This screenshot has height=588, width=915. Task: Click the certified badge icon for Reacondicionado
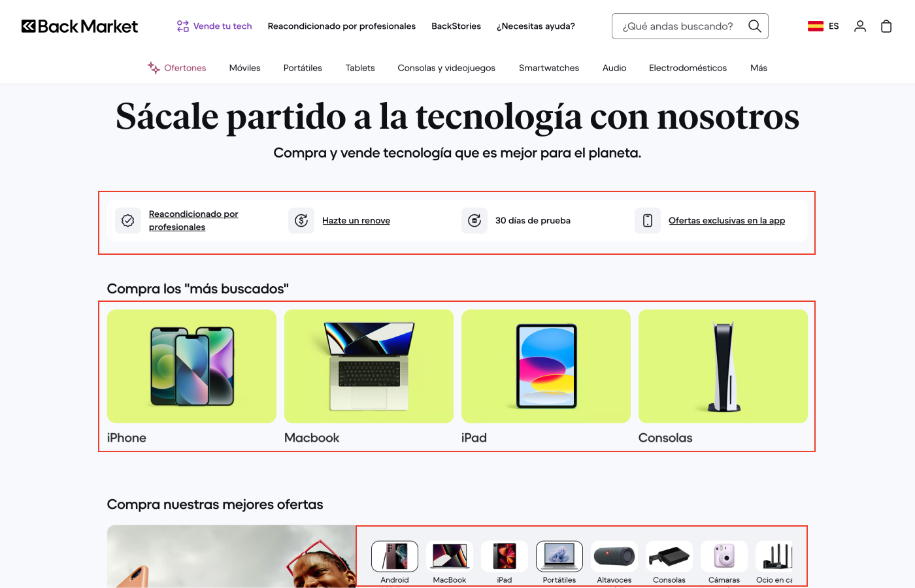pos(128,221)
